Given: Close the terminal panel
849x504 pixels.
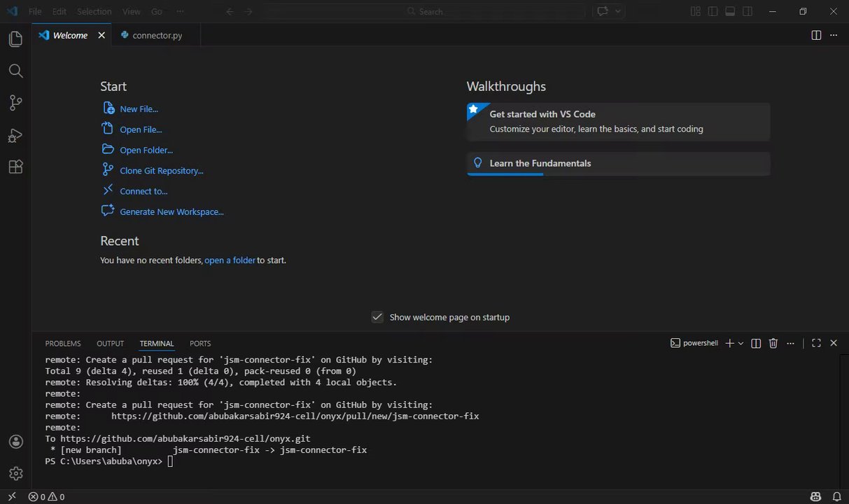Looking at the screenshot, I should (834, 343).
